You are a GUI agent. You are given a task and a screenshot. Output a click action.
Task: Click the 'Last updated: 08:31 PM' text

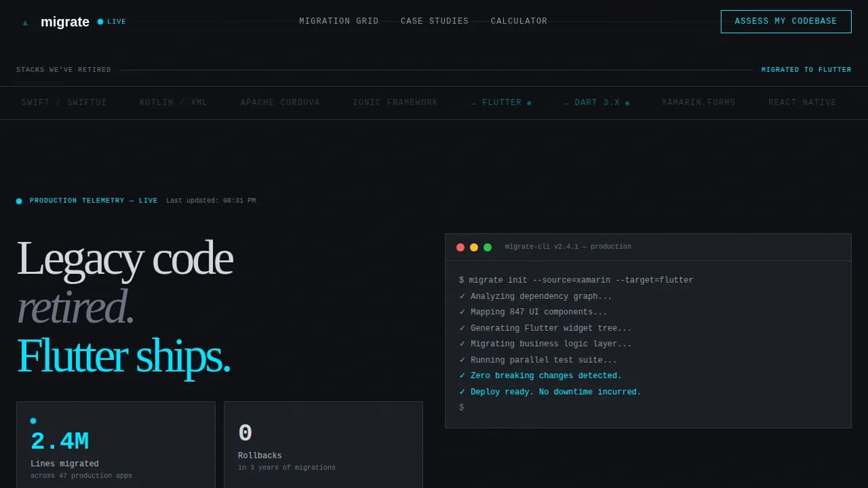pos(211,201)
